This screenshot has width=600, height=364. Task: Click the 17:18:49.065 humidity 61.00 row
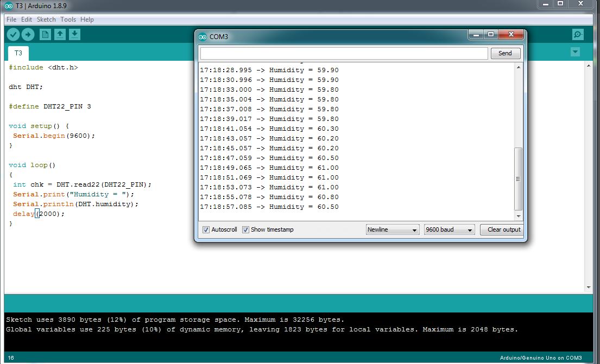pyautogui.click(x=269, y=168)
